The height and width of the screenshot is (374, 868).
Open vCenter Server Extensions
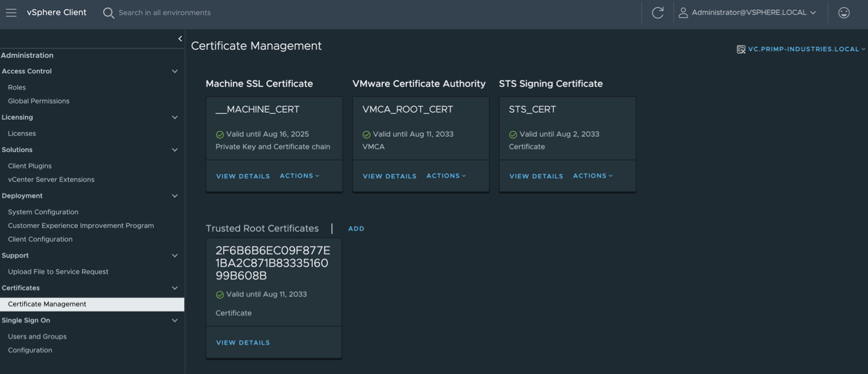coord(51,179)
